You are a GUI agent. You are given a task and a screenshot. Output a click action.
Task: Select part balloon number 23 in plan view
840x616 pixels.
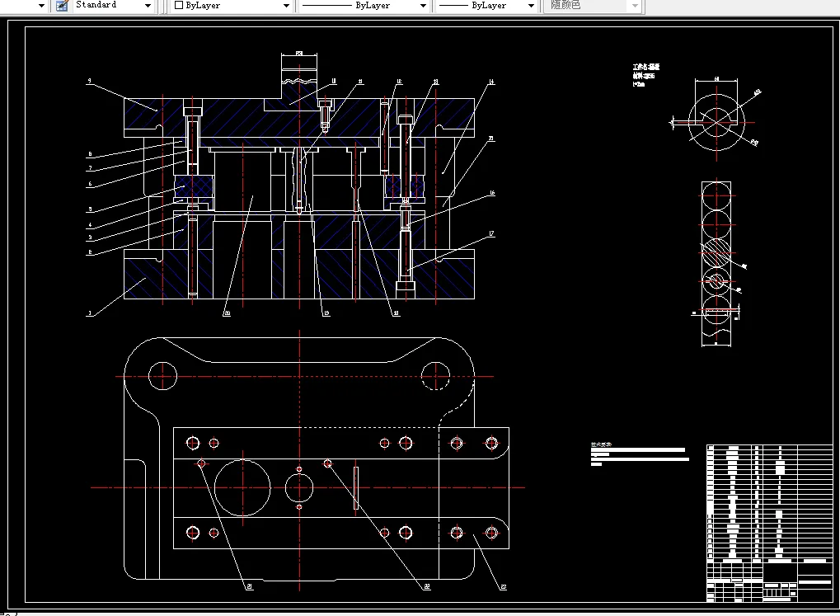(503, 586)
